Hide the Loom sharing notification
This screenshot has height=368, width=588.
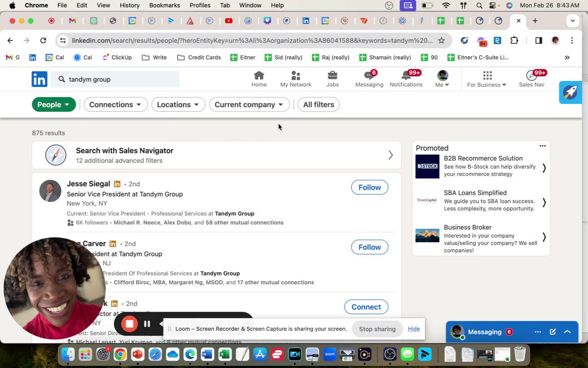click(x=414, y=329)
